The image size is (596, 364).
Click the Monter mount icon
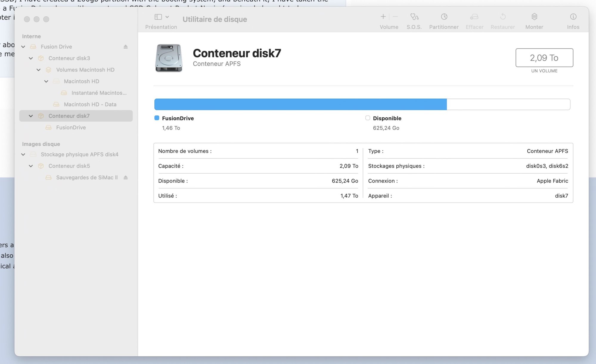pyautogui.click(x=534, y=17)
